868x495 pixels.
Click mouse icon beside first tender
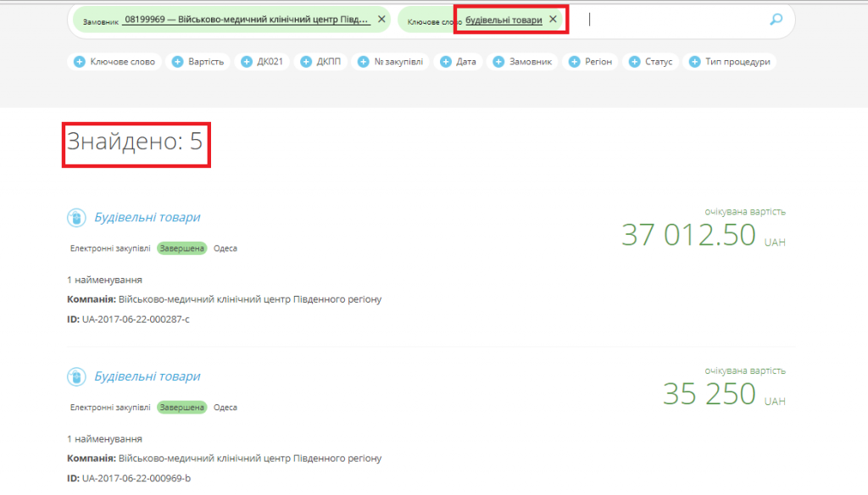(76, 218)
